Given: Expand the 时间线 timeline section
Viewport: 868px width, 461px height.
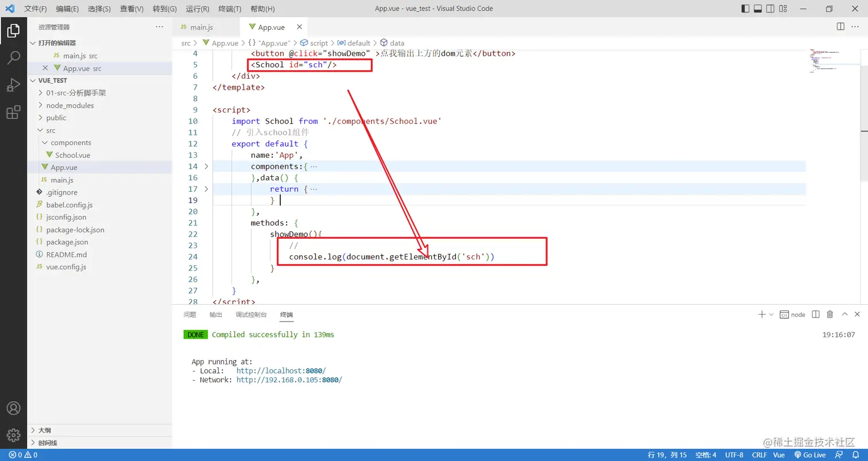Looking at the screenshot, I should point(99,443).
